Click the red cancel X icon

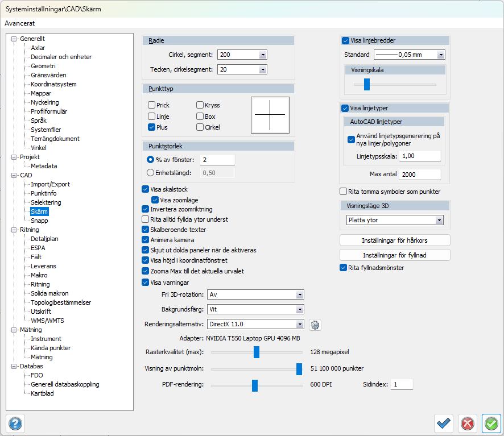coord(467,423)
